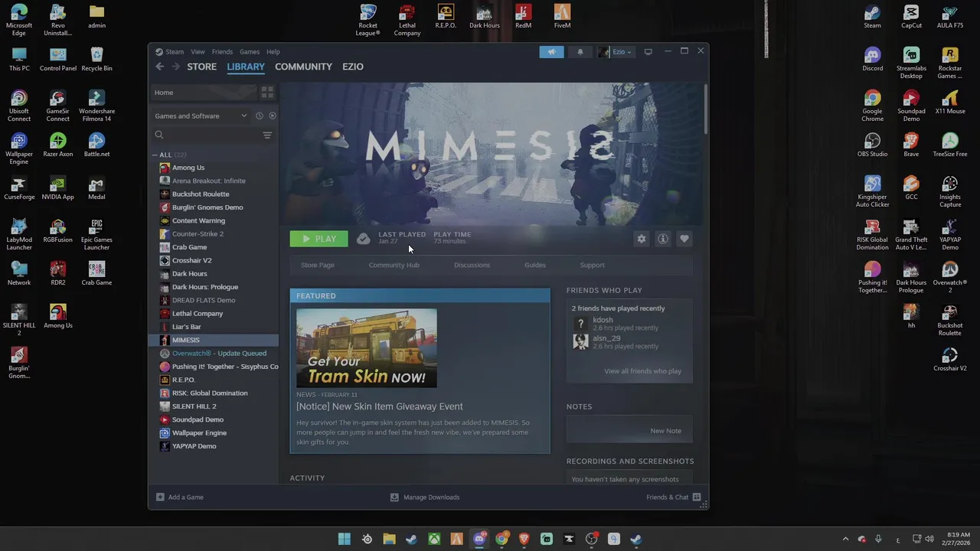Screen dimensions: 980x551
Task: Click the Manage Downloads icon
Action: [x=394, y=497]
